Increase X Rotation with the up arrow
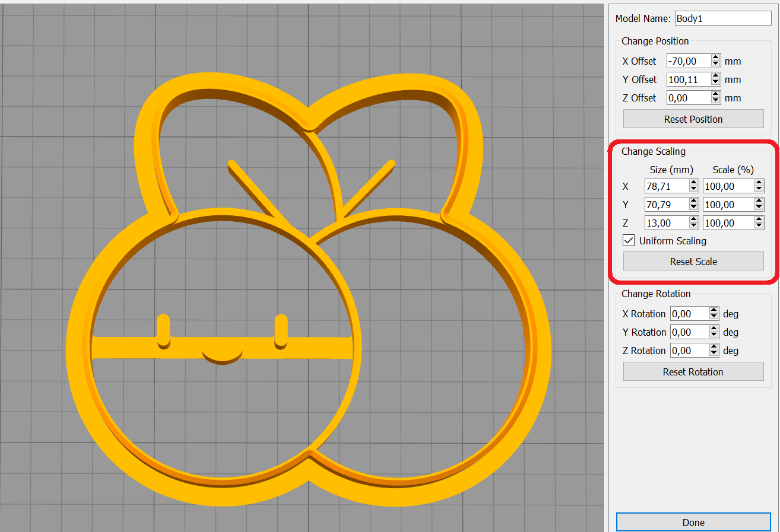 tap(714, 311)
